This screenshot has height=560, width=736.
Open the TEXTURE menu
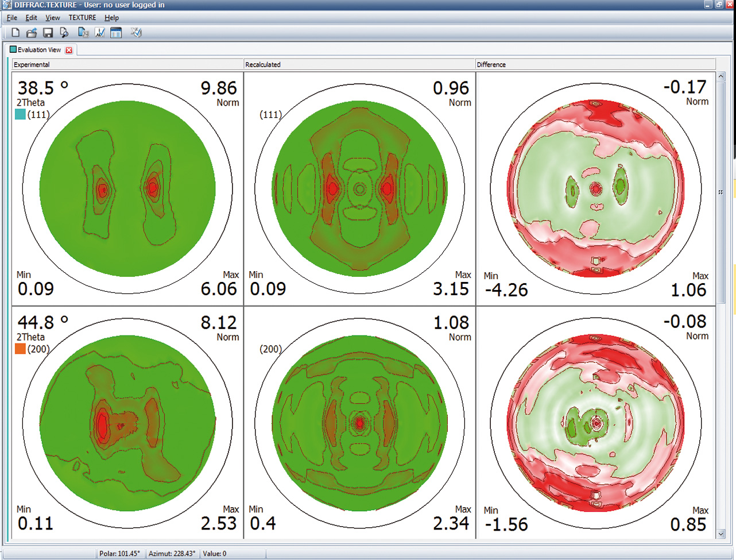[82, 18]
